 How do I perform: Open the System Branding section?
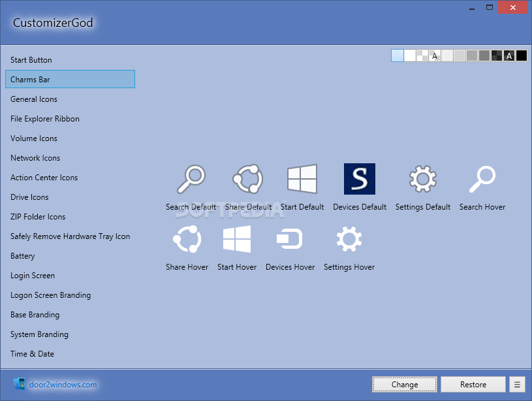[x=70, y=334]
